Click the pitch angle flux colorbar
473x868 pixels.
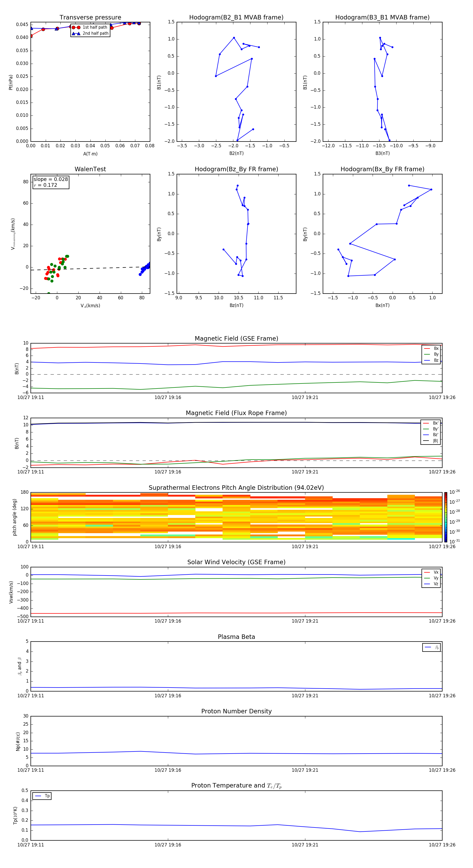(x=446, y=517)
